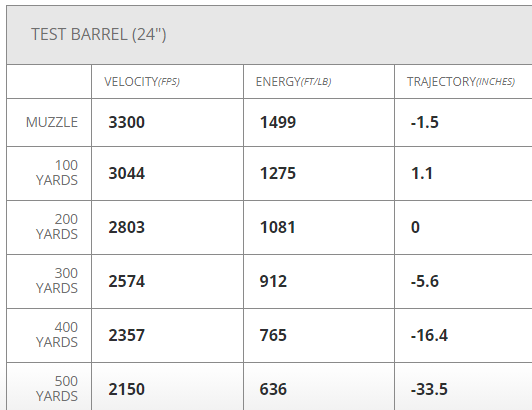Select trajectory value -33.5
Image resolution: width=532 pixels, height=410 pixels.
429,389
